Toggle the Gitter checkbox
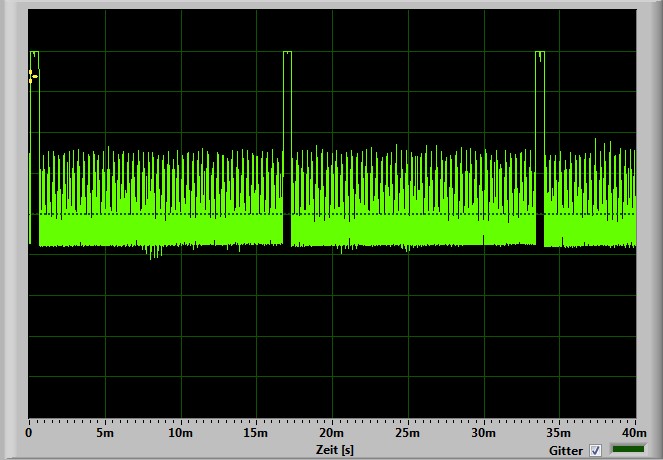Screen dimensions: 663x460 click(x=595, y=450)
